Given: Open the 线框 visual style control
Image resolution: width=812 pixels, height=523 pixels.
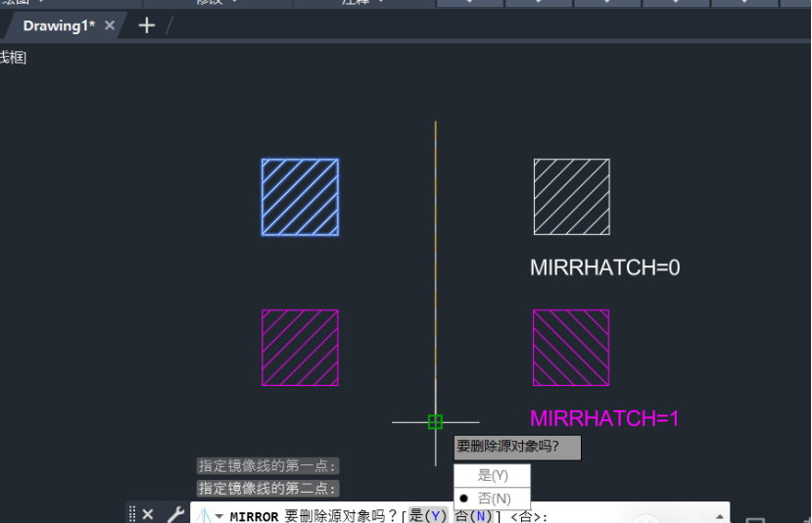Looking at the screenshot, I should coord(12,58).
